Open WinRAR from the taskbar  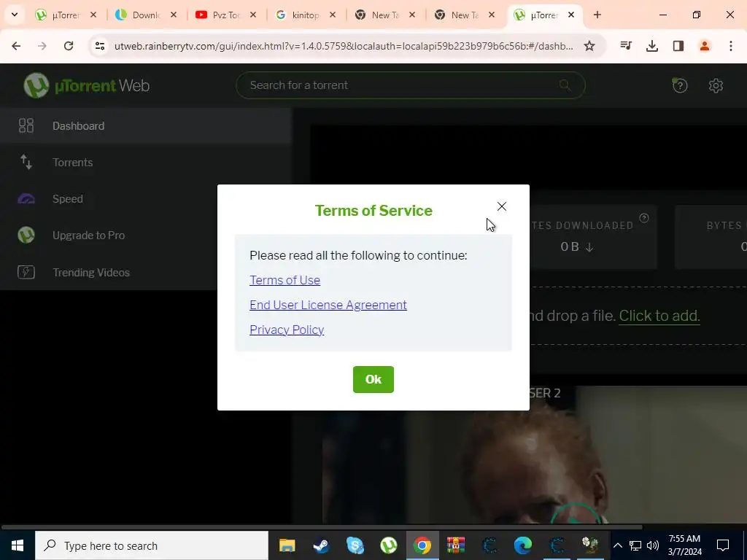coord(455,545)
